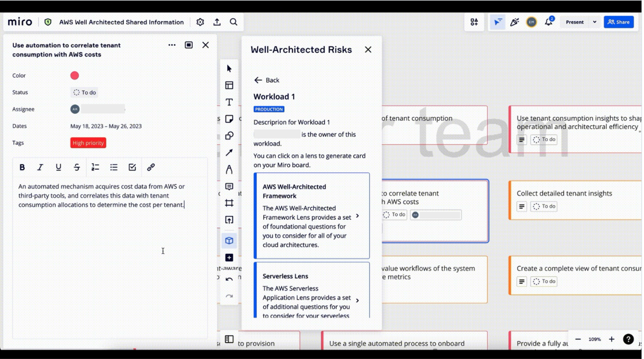Image resolution: width=644 pixels, height=359 pixels.
Task: Change the To do status on the card
Action: point(84,92)
